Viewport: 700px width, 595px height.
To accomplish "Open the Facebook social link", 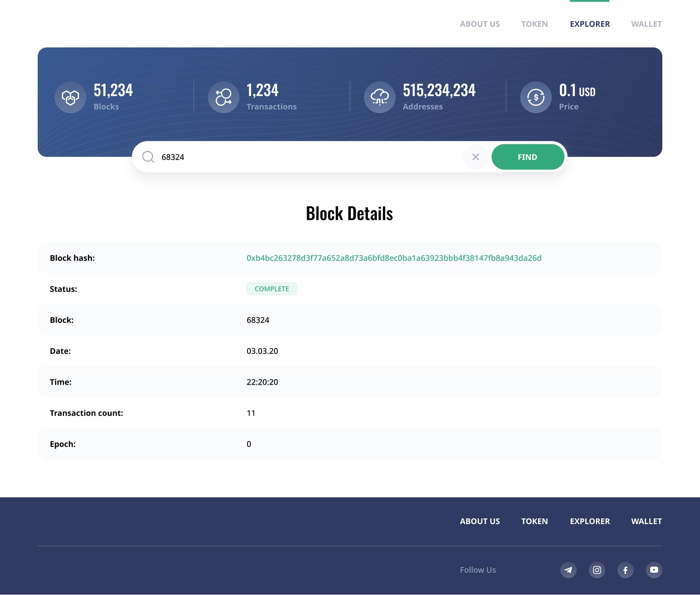I will pos(625,570).
